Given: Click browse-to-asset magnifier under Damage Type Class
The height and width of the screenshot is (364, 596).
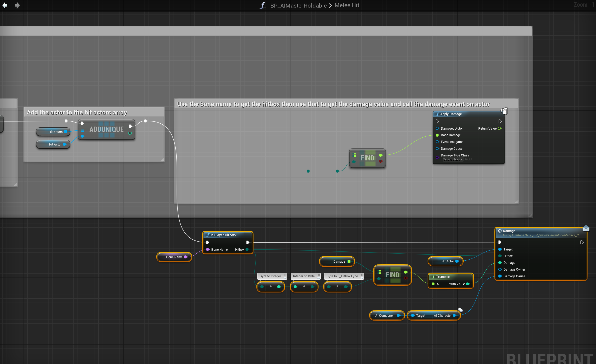Looking at the screenshot, I should coord(470,159).
